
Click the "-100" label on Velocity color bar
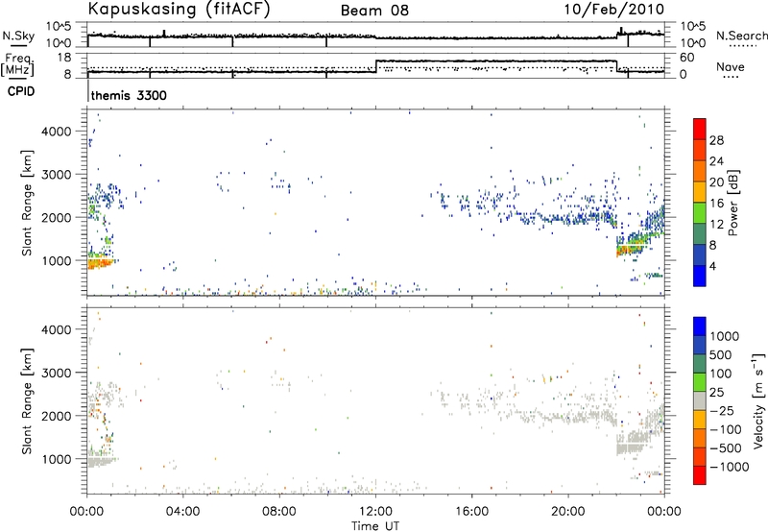[x=726, y=429]
